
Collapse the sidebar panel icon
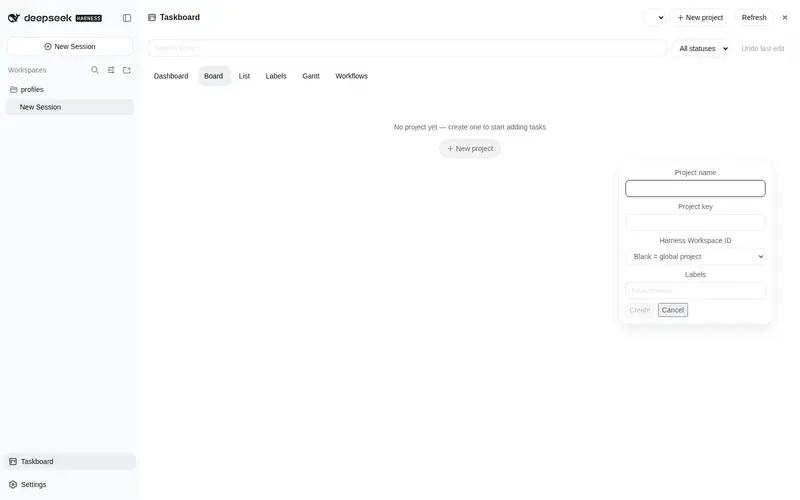point(127,18)
